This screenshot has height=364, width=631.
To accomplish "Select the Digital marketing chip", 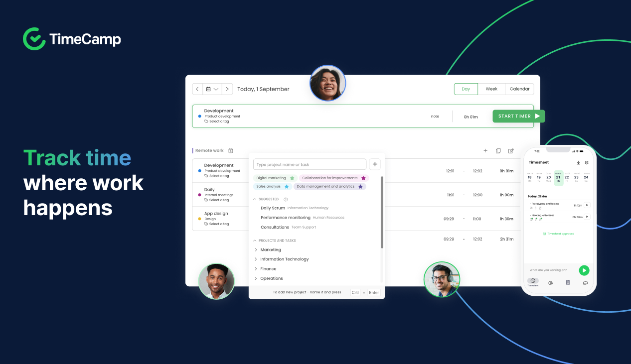I will [275, 178].
